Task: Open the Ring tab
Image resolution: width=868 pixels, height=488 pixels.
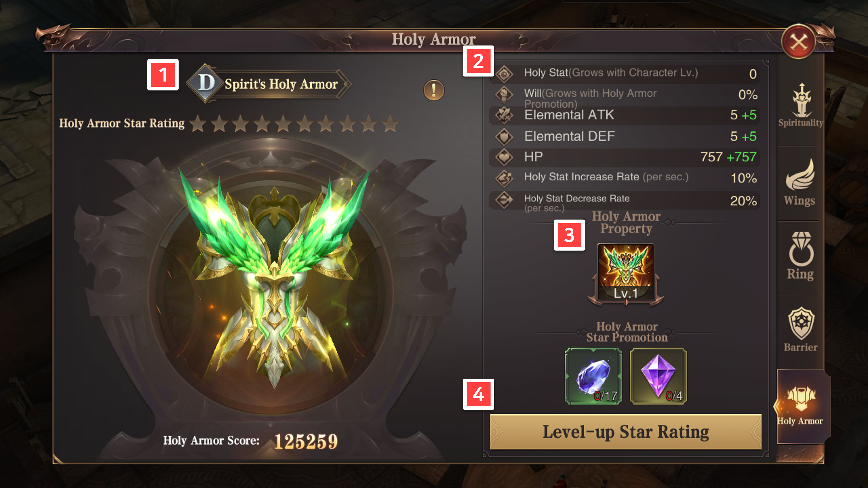Action: (x=801, y=256)
